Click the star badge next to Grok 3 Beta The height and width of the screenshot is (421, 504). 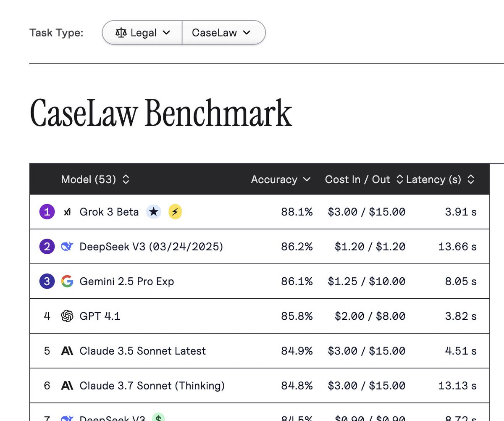click(154, 212)
